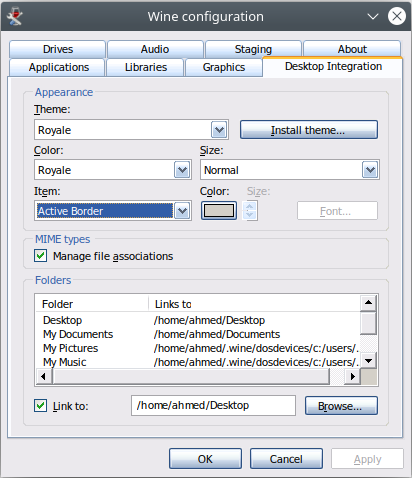The width and height of the screenshot is (412, 478).
Task: Pick the item color swatch button
Action: 219,211
